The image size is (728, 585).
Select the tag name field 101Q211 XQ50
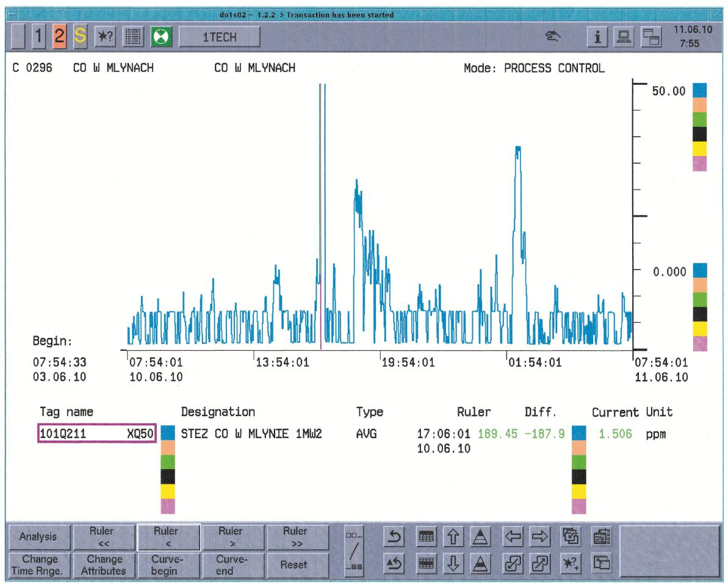tap(96, 434)
